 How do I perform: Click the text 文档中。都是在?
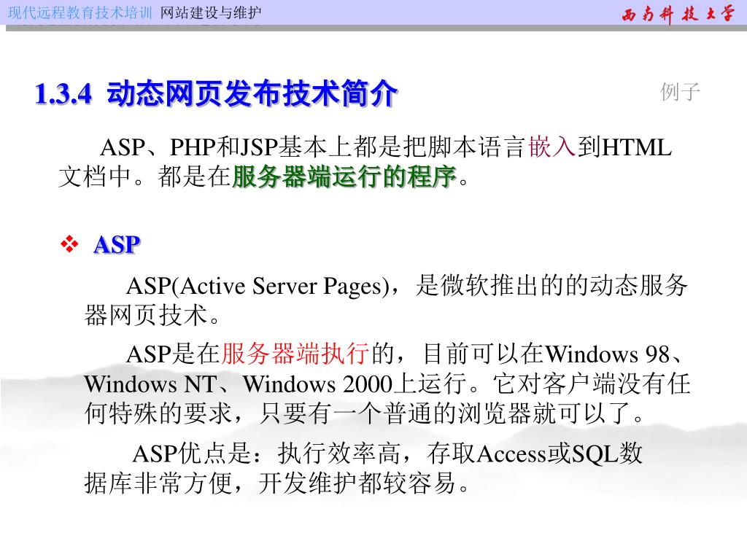(x=144, y=176)
